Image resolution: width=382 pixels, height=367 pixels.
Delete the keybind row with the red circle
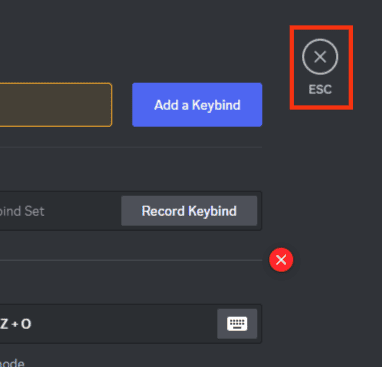281,260
